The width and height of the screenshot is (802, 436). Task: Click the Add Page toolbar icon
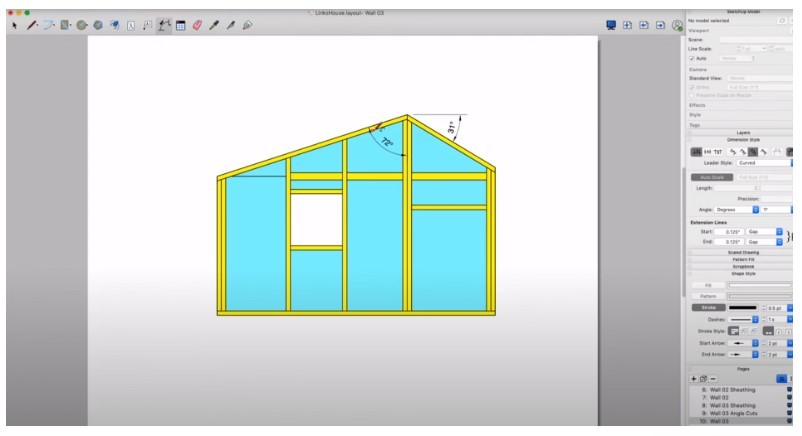point(627,25)
